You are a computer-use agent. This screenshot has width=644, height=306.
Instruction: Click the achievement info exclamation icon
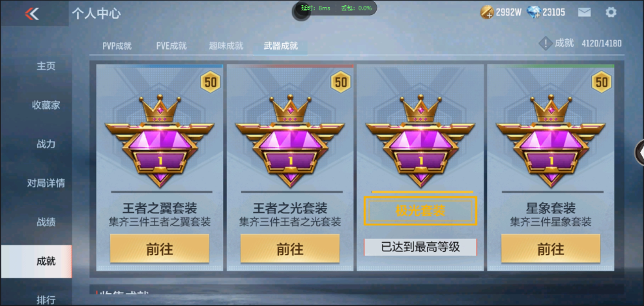point(545,43)
